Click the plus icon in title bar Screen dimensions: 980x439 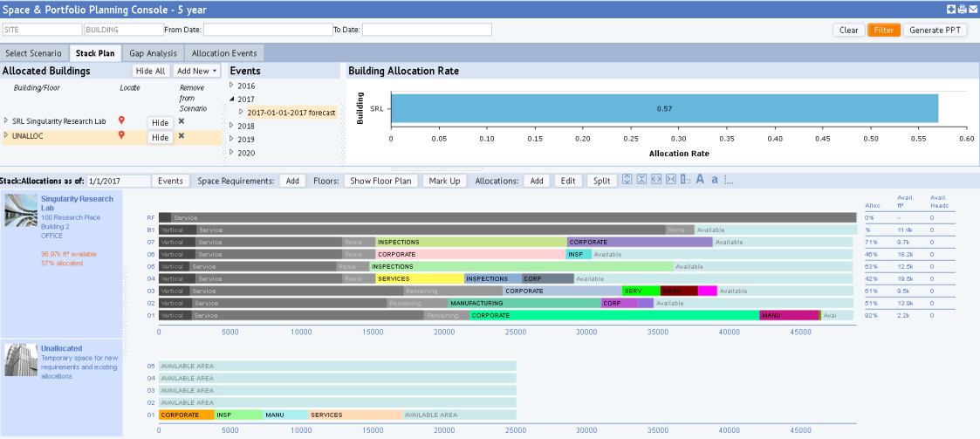coord(951,9)
